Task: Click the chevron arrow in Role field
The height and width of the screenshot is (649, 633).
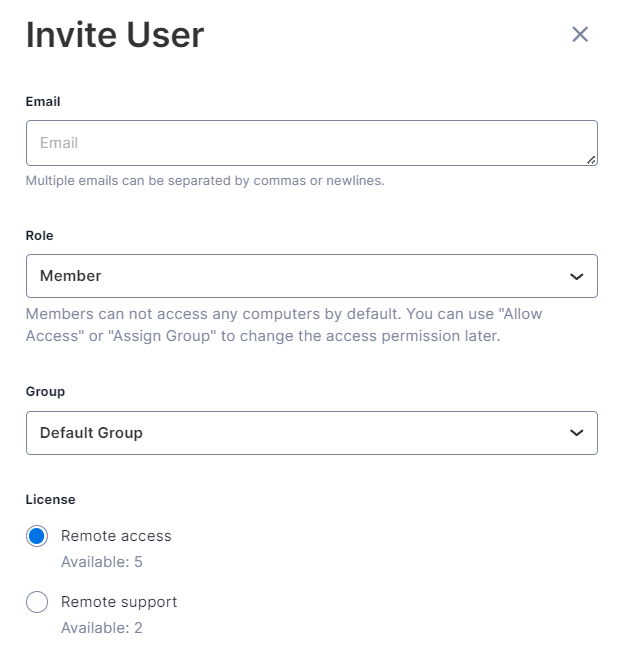Action: [576, 277]
